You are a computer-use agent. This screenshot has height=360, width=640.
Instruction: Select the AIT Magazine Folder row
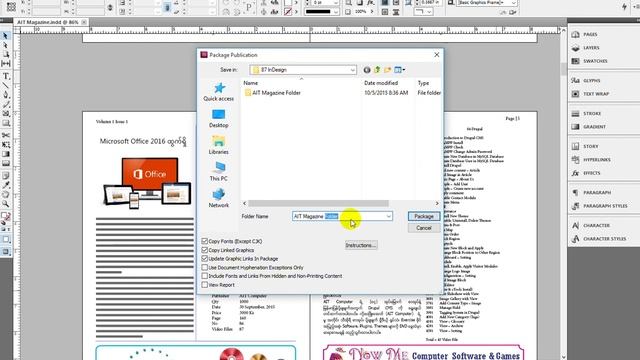(342, 93)
